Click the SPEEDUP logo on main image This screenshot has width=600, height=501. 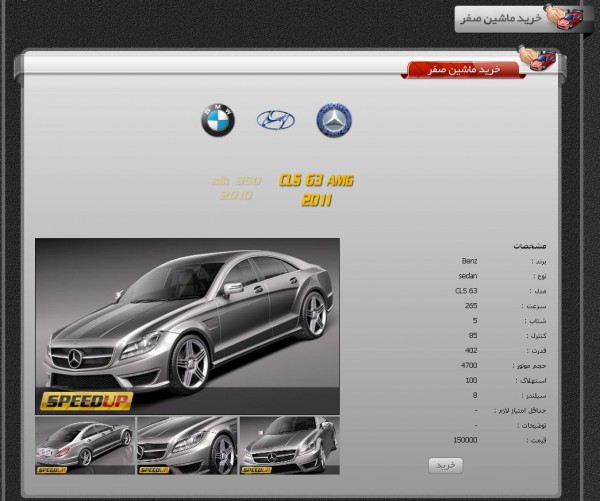pyautogui.click(x=86, y=401)
